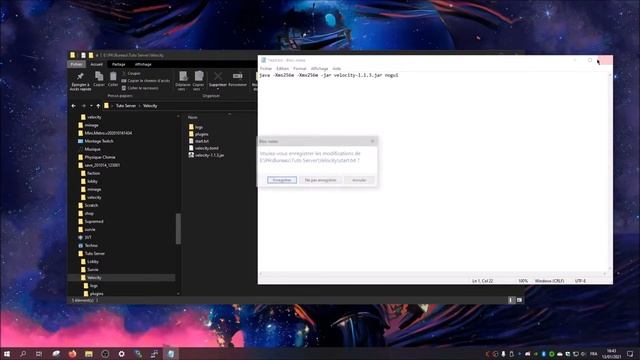
Task: Click Tuto Server in the address breadcrumb
Action: 126,106
